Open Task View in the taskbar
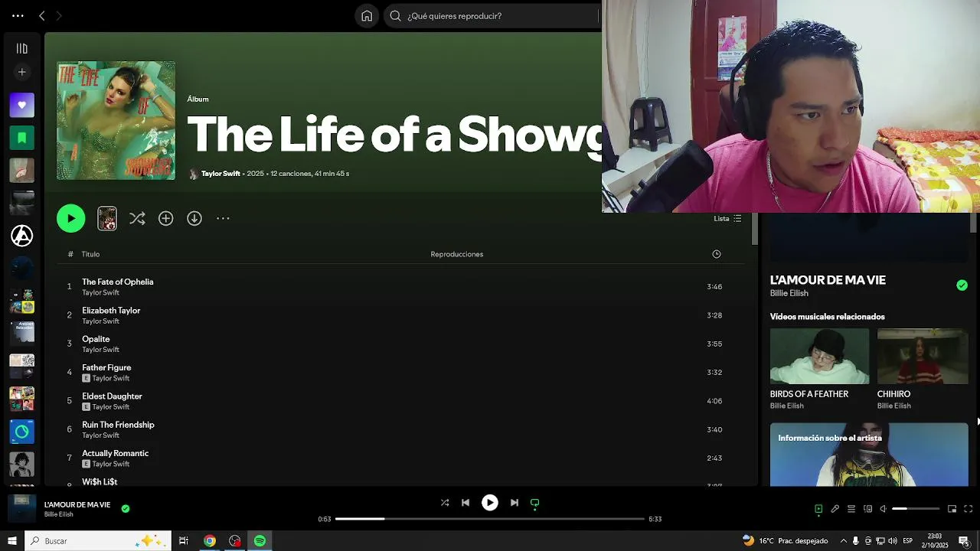Screen dimensions: 980x551 click(x=184, y=540)
